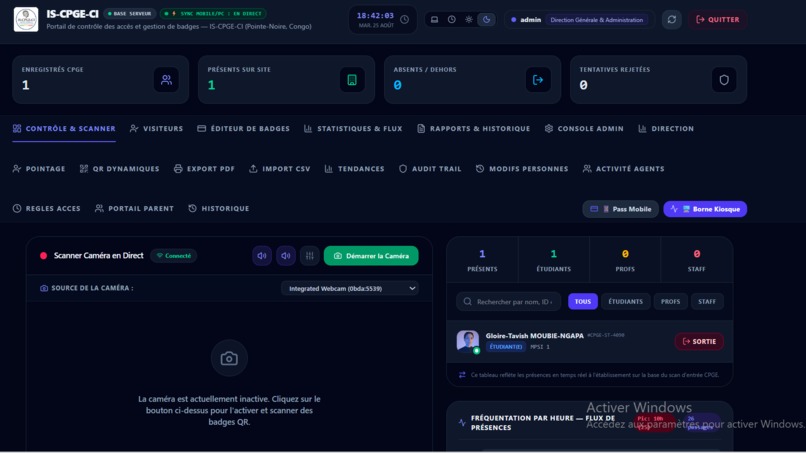Open Rapports & Historique tab
Image resolution: width=806 pixels, height=453 pixels.
coord(473,129)
